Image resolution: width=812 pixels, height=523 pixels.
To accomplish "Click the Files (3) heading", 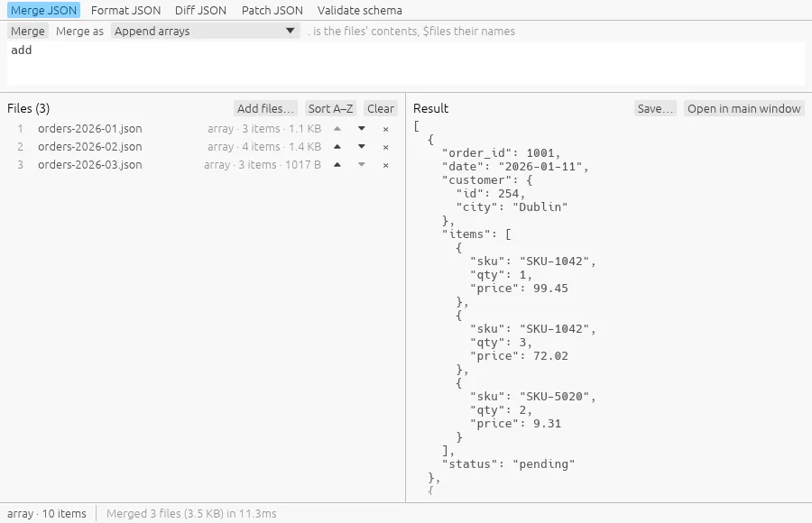I will coord(29,109).
